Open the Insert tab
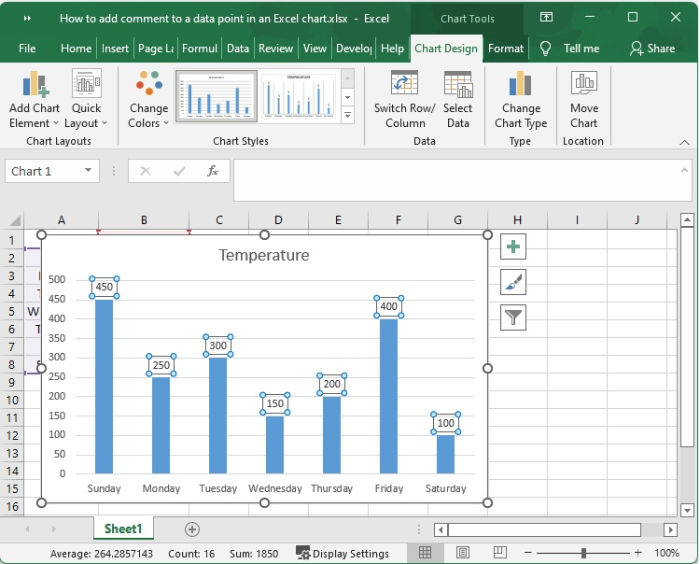 click(115, 48)
